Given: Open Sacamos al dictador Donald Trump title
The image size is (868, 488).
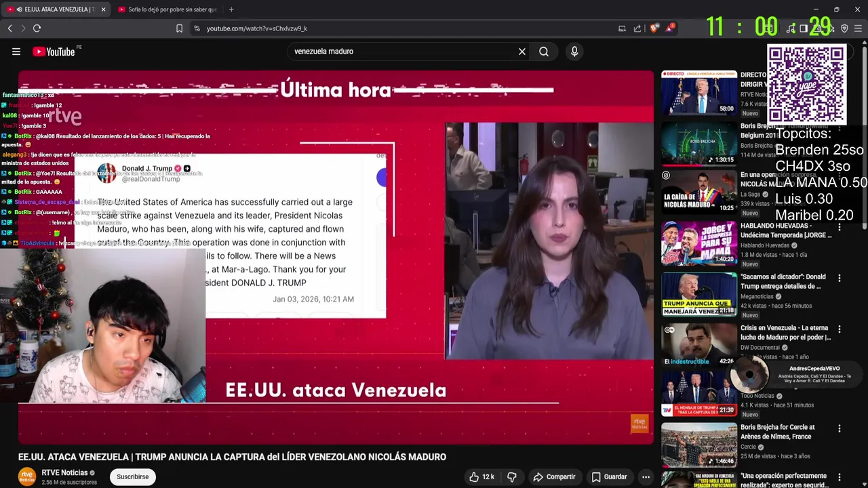Looking at the screenshot, I should (783, 281).
